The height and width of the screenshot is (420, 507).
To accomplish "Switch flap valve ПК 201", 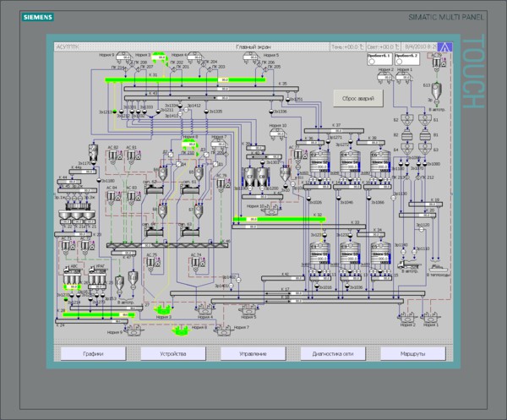I will (x=173, y=68).
